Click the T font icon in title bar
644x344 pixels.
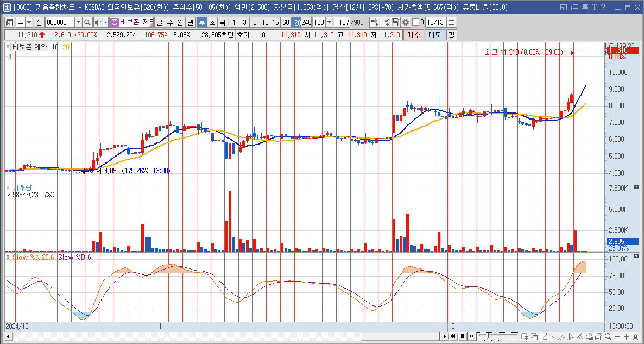tap(594, 7)
